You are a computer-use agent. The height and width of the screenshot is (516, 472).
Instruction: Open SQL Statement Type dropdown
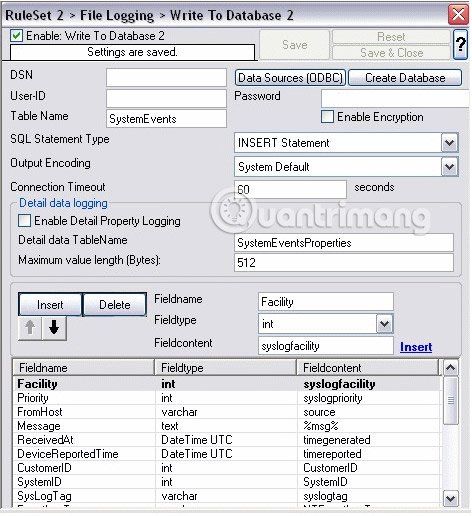pos(449,143)
